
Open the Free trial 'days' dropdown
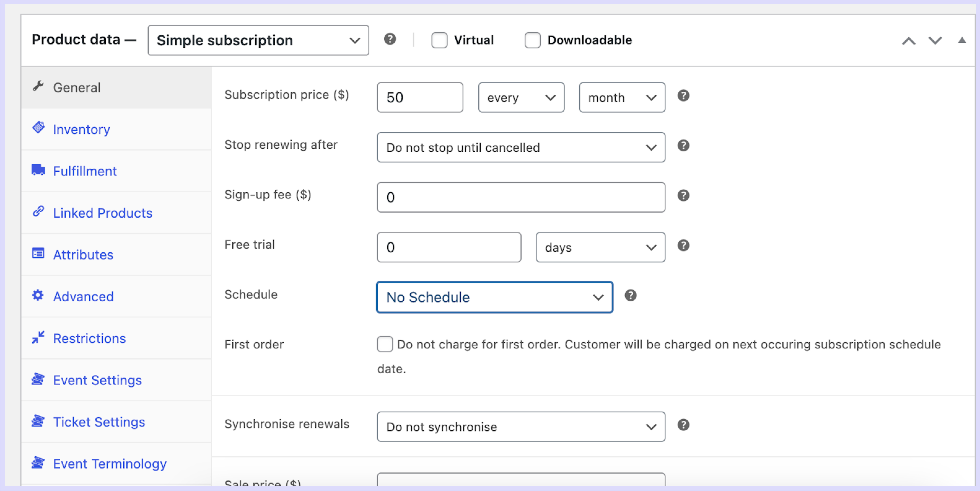coord(600,247)
